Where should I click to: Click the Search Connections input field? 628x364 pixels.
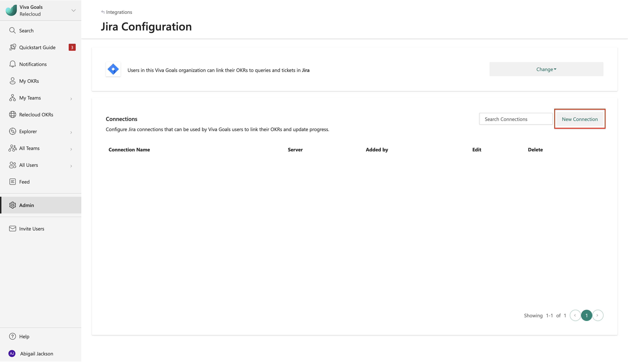point(516,119)
